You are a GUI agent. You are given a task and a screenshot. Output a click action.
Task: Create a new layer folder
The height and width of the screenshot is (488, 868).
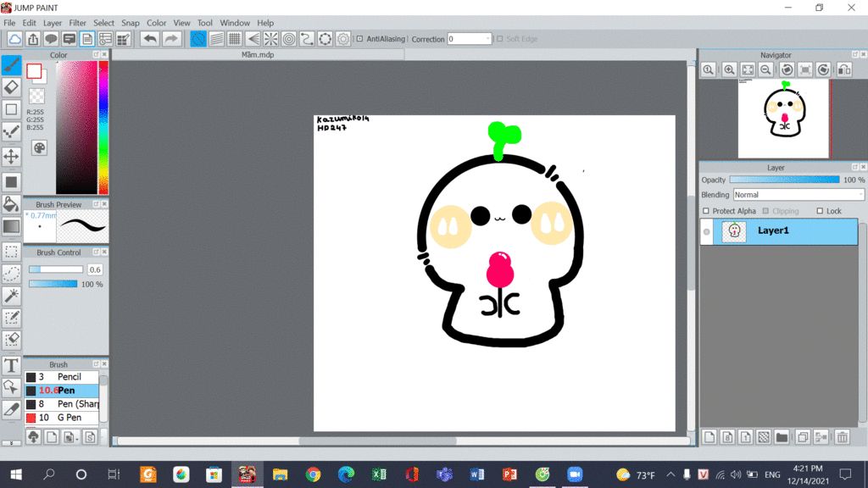point(782,437)
